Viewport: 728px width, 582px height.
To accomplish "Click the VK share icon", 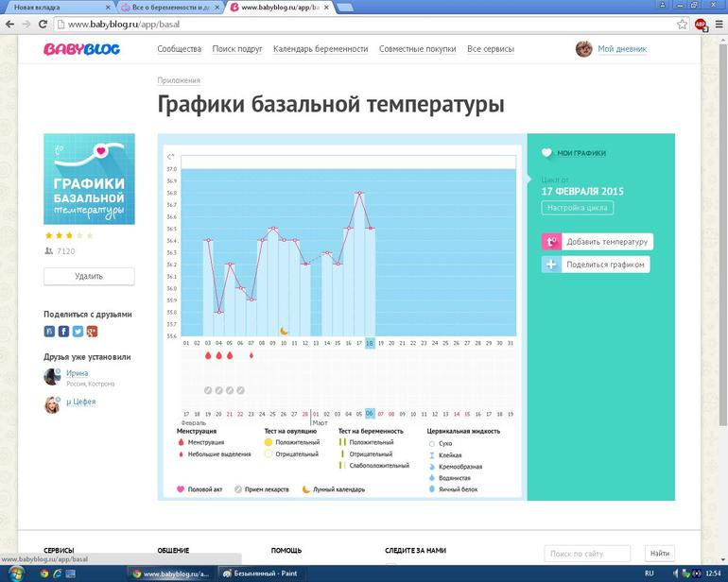I will (x=50, y=332).
